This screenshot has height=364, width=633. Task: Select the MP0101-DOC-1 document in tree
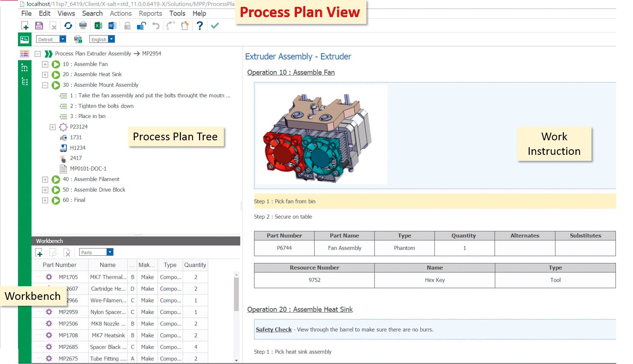click(88, 169)
